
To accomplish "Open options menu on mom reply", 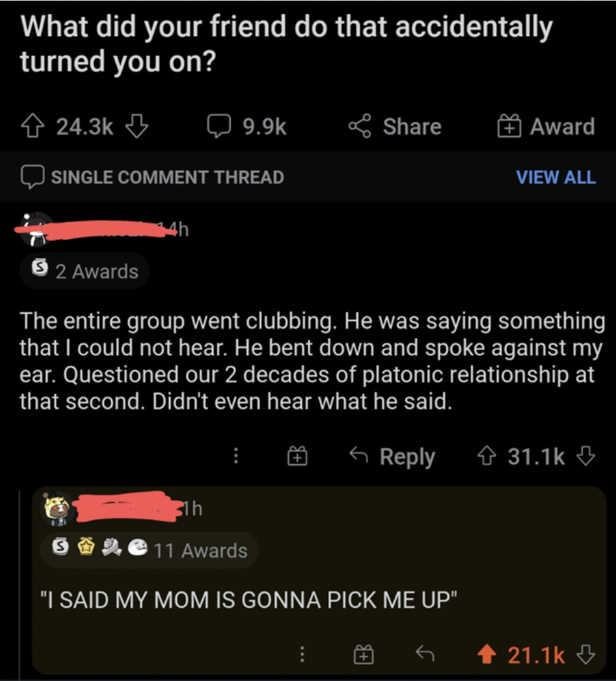I will (x=302, y=655).
